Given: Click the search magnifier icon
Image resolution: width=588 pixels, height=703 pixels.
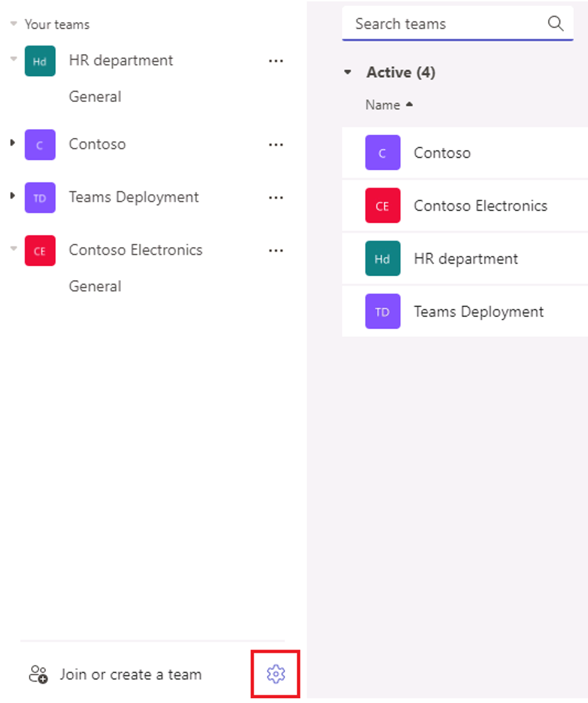Looking at the screenshot, I should pyautogui.click(x=556, y=23).
